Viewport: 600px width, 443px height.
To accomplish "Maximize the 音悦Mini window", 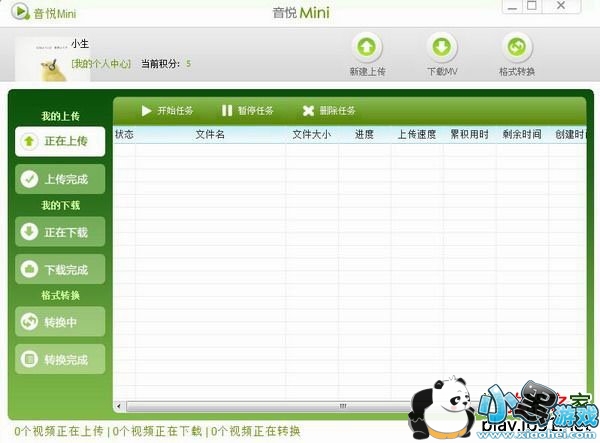I will [x=532, y=6].
